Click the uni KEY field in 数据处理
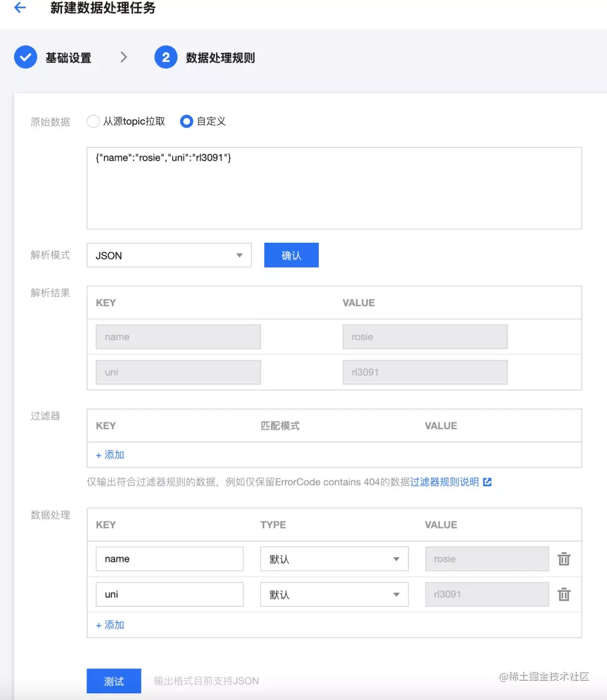The height and width of the screenshot is (700, 607). click(169, 594)
